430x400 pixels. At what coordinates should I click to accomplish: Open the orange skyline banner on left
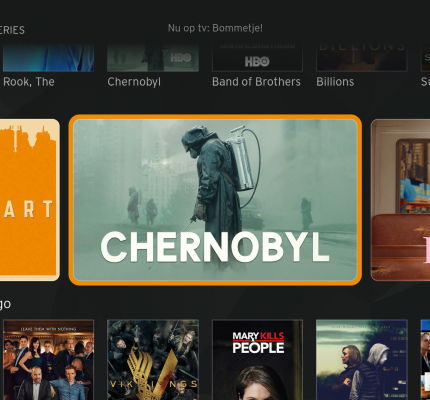[x=30, y=200]
